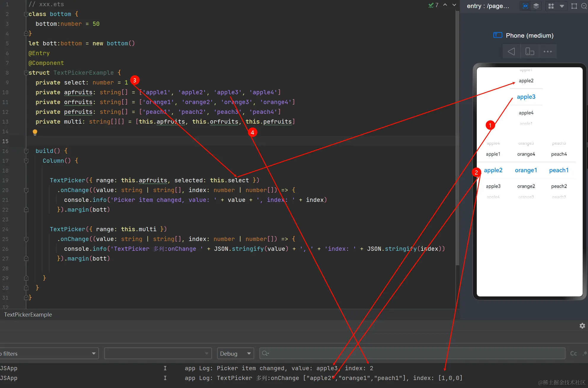Click the TextPickerExample breadcrumb
This screenshot has width=588, height=388.
(28, 314)
